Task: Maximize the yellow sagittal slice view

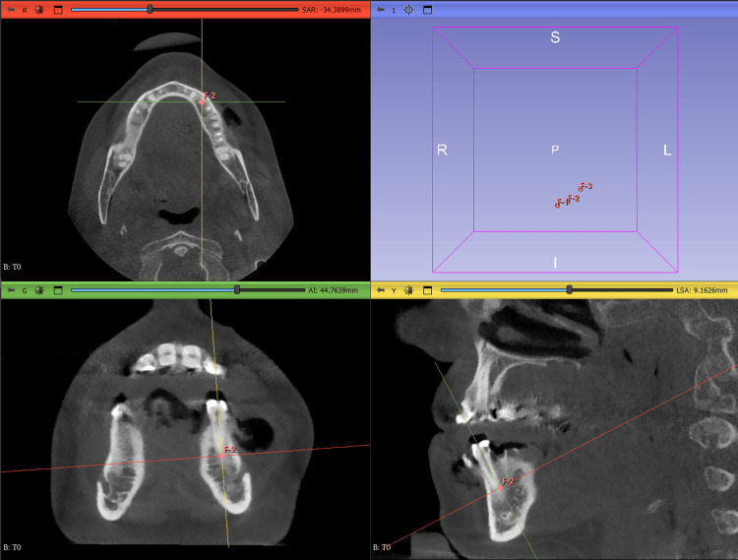Action: (427, 290)
